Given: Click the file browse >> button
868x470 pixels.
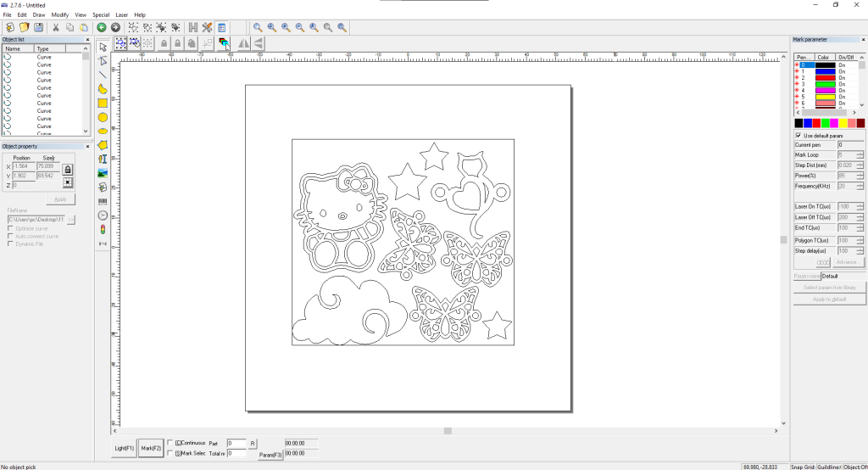Looking at the screenshot, I should click(72, 220).
